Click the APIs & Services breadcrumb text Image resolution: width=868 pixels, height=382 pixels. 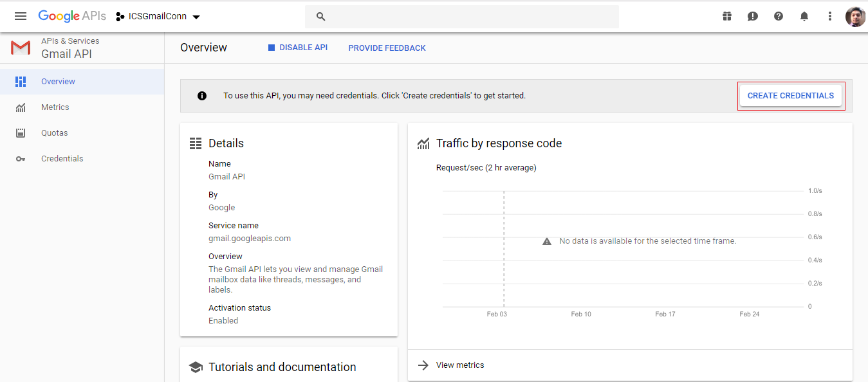(70, 41)
